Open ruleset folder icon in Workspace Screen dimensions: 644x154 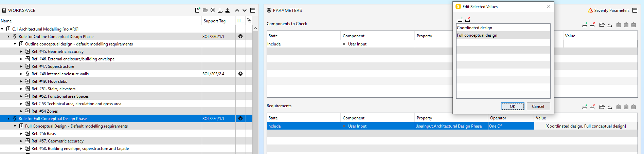(x=205, y=10)
